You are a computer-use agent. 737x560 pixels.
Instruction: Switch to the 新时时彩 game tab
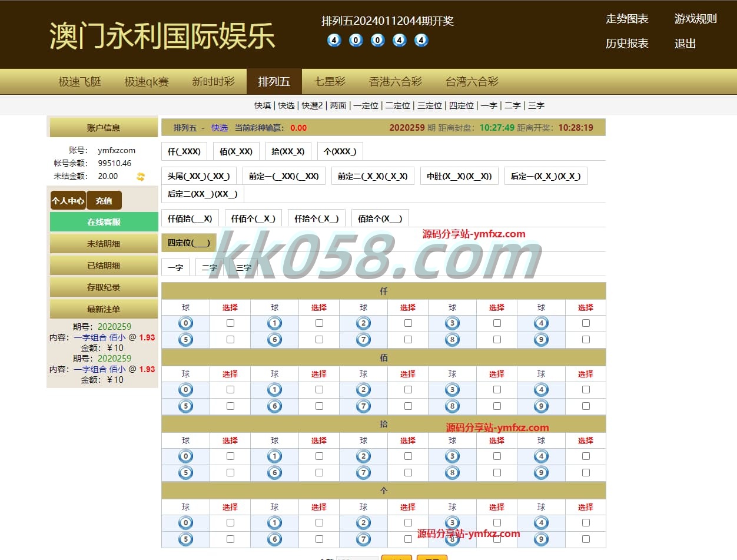213,82
